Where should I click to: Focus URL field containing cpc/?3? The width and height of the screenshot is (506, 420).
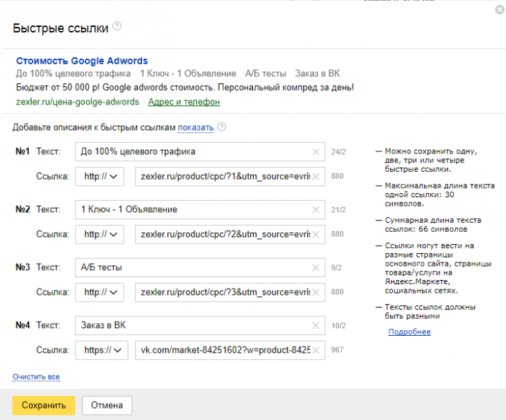click(230, 292)
